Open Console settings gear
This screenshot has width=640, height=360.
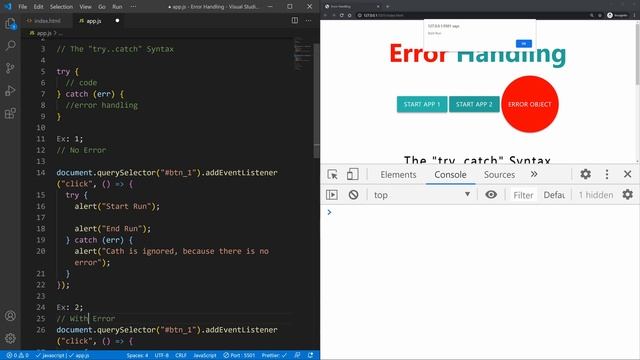tap(628, 195)
